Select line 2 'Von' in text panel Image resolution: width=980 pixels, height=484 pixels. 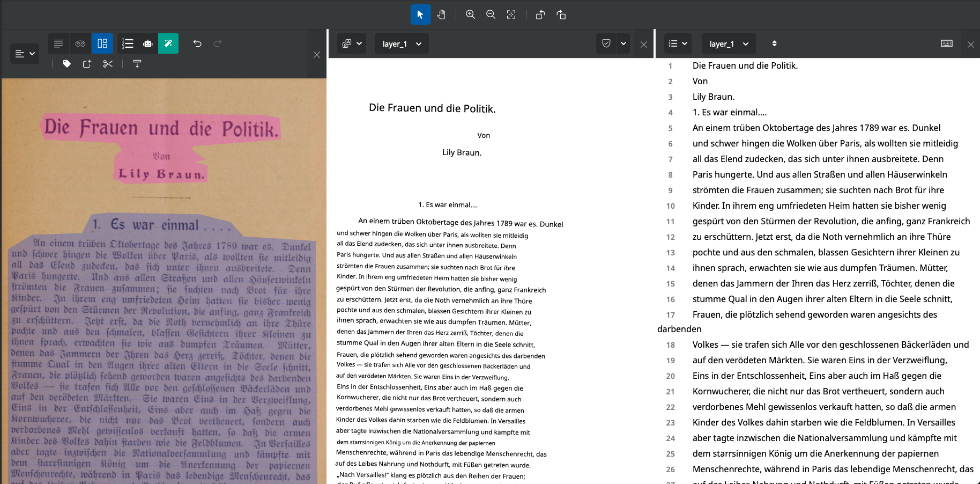tap(700, 81)
